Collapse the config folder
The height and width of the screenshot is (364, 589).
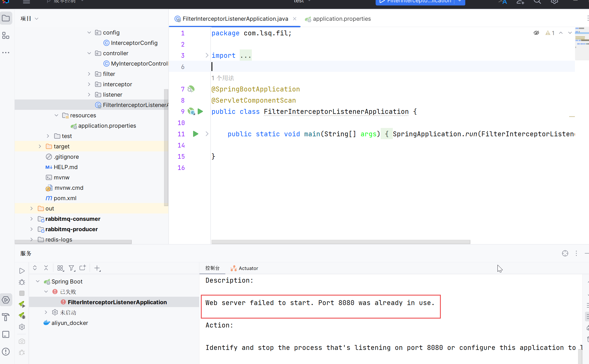click(x=89, y=32)
